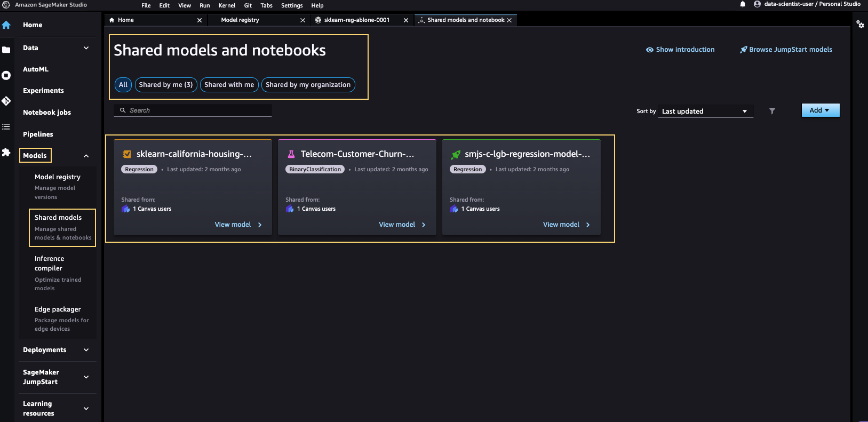Open the extensions puzzle icon
868x422 pixels.
(x=6, y=152)
